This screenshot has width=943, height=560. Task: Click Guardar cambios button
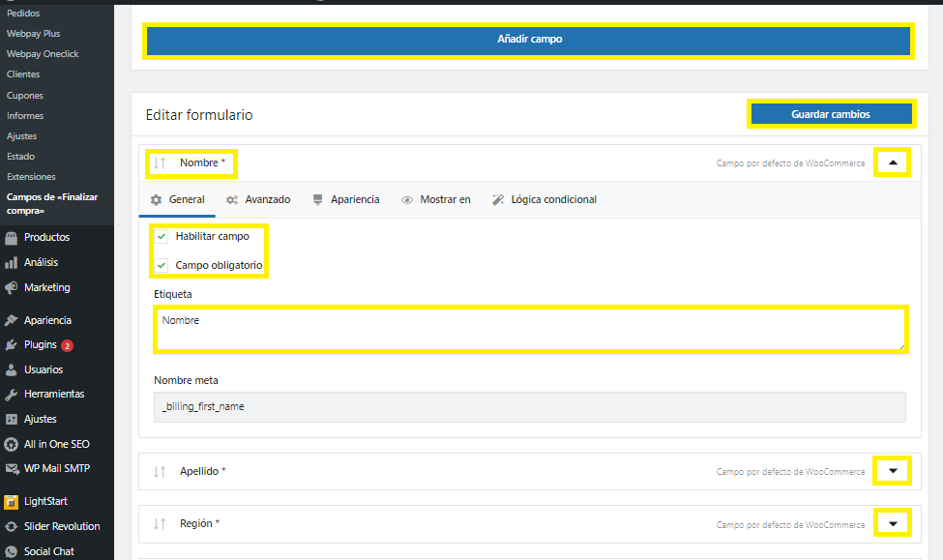(x=831, y=114)
